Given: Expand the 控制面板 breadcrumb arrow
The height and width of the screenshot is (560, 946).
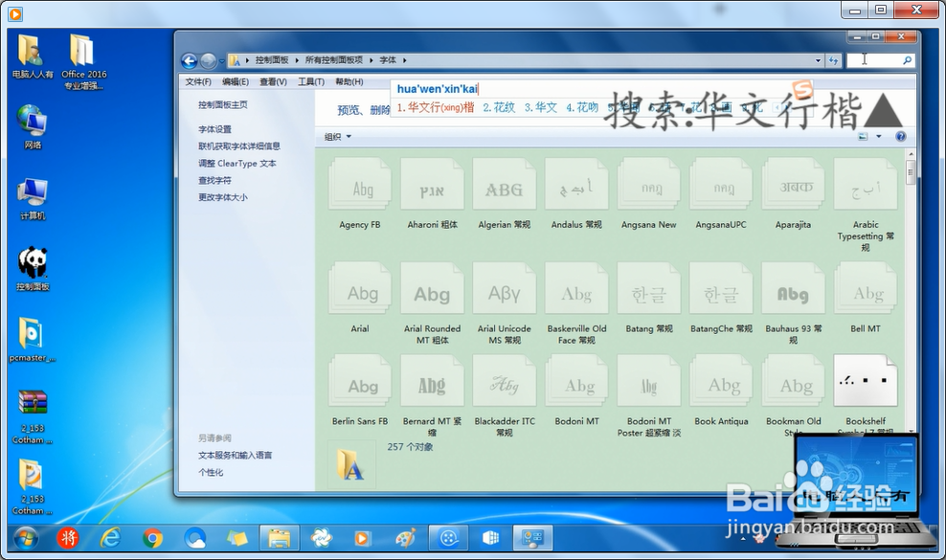Looking at the screenshot, I should coord(297,60).
